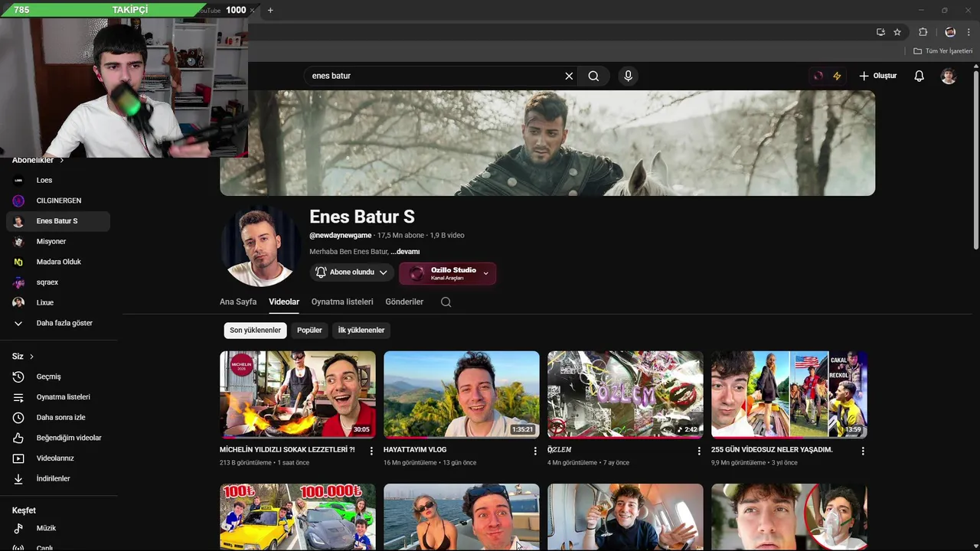Screen dimensions: 980x551
Task: Click the Enes Batur S channel avatar
Action: pos(260,246)
